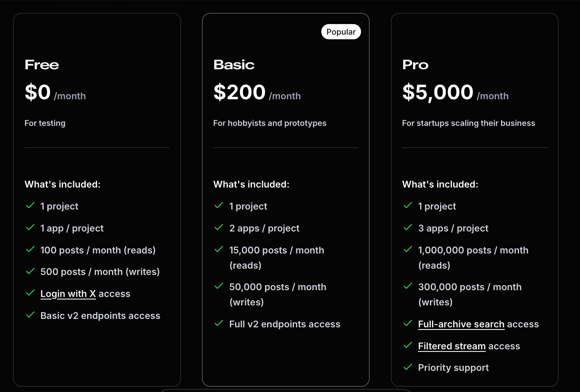Select the Free plan heading
This screenshot has height=392, width=580.
[42, 65]
